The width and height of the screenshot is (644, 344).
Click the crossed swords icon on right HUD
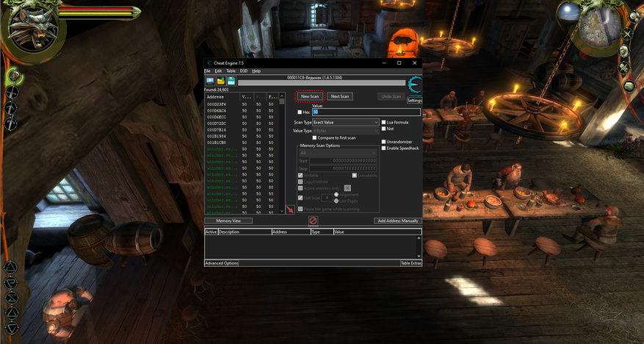[628, 34]
